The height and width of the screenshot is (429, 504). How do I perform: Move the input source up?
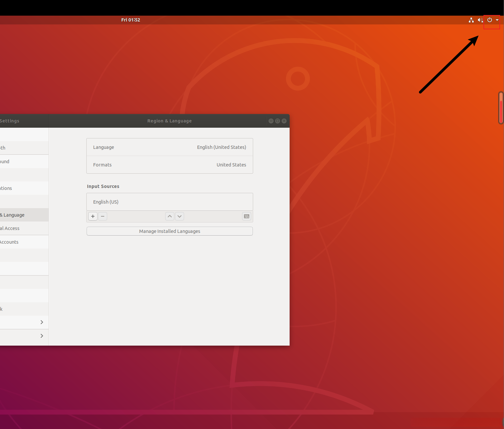tap(170, 216)
